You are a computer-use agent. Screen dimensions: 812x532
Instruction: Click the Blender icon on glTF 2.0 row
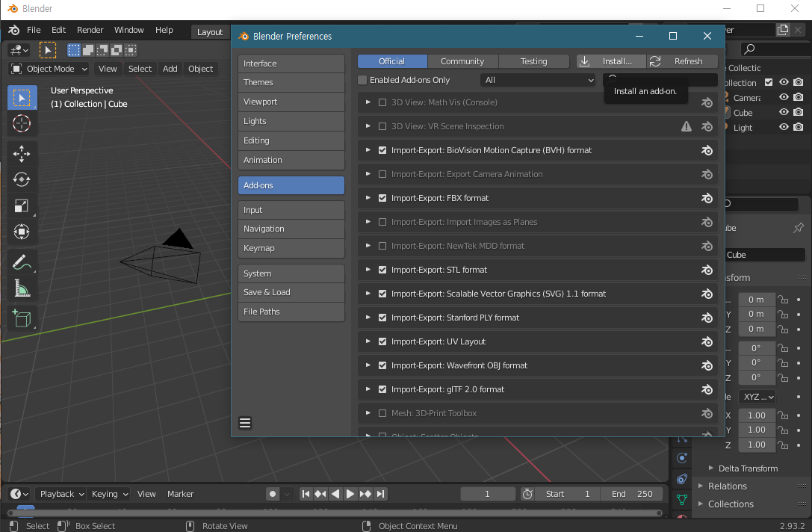tap(707, 389)
